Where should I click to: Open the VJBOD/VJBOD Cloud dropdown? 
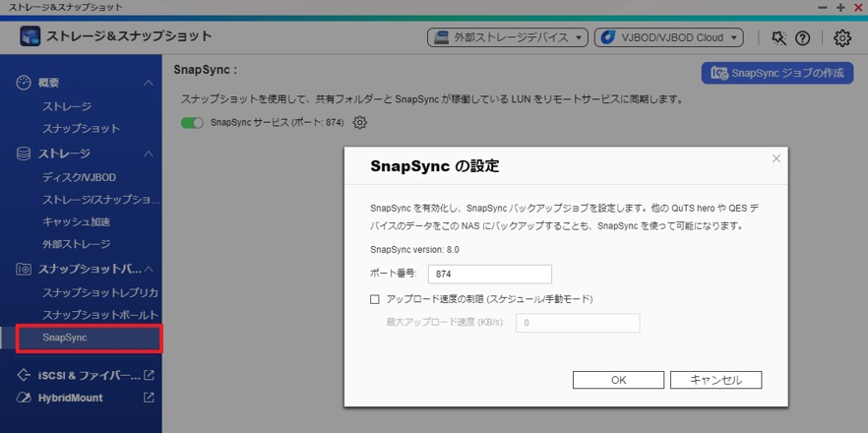click(668, 37)
